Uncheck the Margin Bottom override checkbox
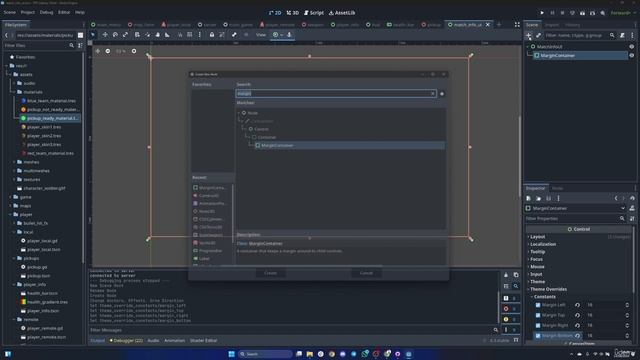 538,336
